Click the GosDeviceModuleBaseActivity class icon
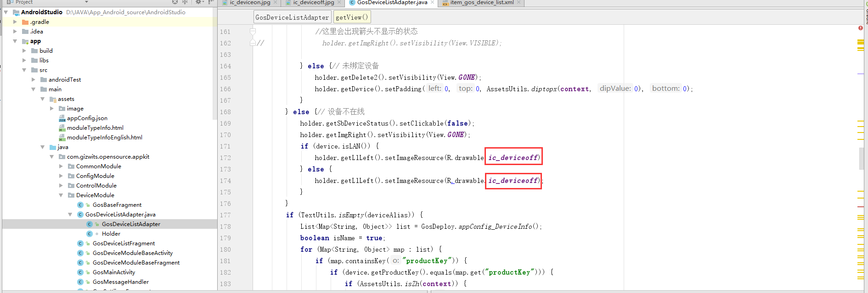This screenshot has height=293, width=868. (80, 253)
